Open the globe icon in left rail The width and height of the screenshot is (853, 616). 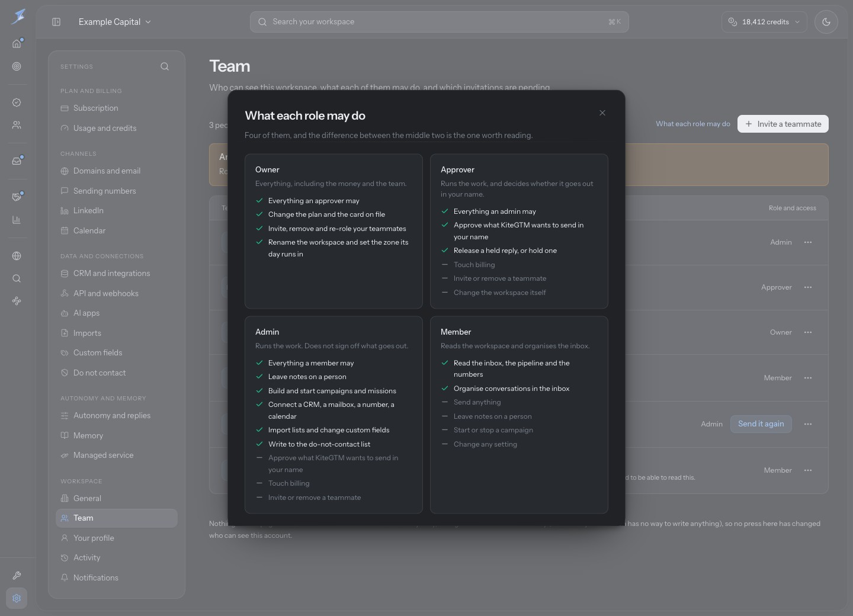[x=17, y=256]
